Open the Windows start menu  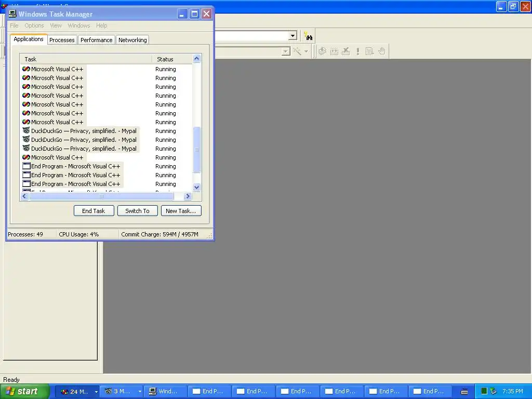[x=25, y=392]
